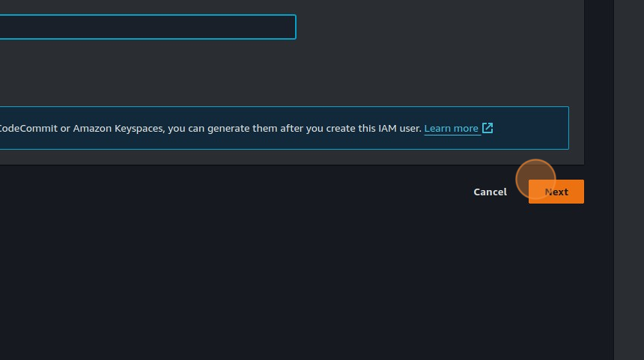Click the external link icon beside Learn more

tap(487, 128)
